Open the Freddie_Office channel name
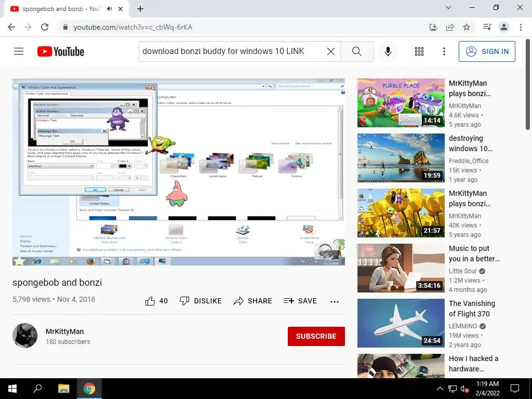This screenshot has height=399, width=532. pyautogui.click(x=469, y=161)
